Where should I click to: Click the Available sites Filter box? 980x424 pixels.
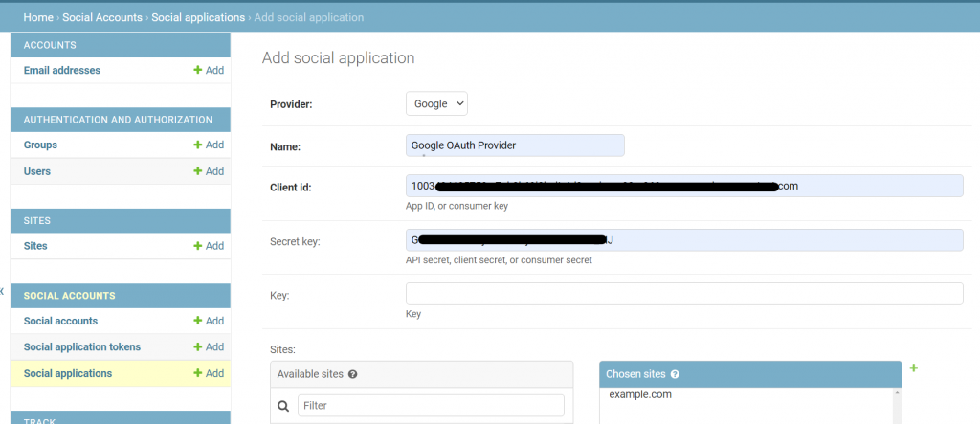pyautogui.click(x=431, y=406)
